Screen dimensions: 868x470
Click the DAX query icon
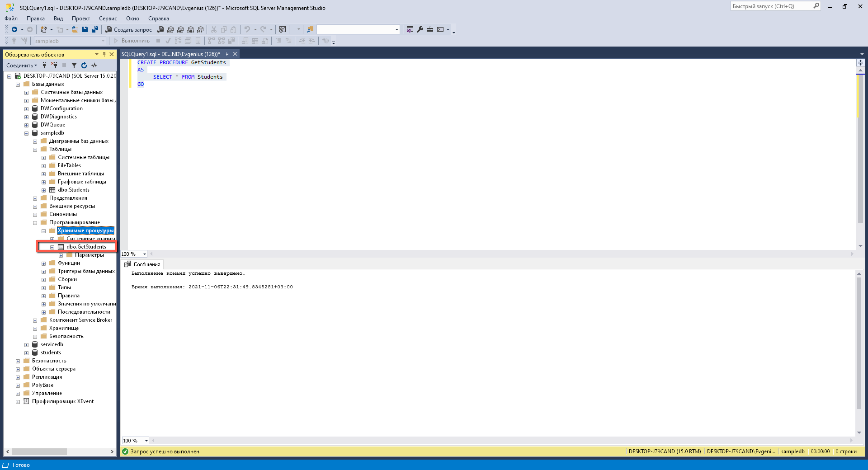point(200,29)
